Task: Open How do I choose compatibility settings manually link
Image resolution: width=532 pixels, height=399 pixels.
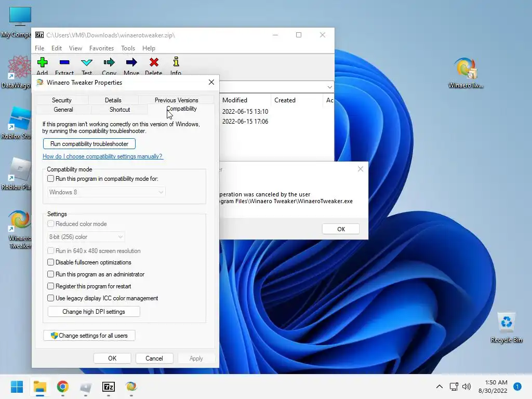Action: coord(102,156)
